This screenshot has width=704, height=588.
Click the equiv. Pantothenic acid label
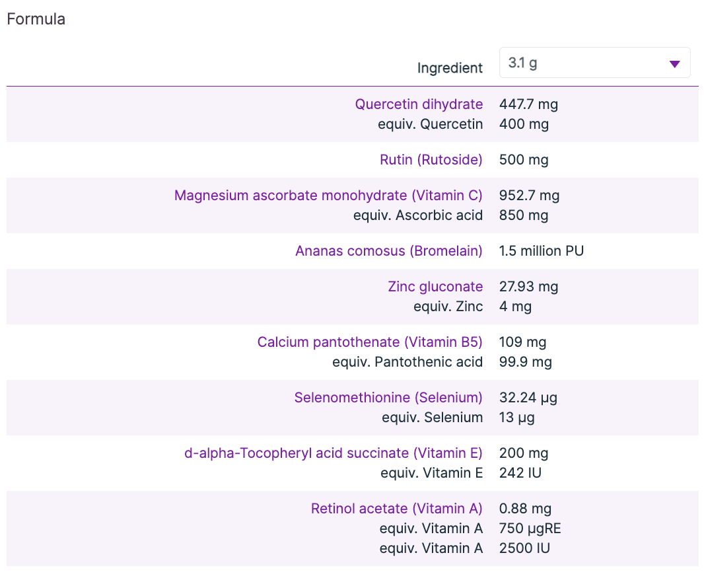tap(407, 362)
